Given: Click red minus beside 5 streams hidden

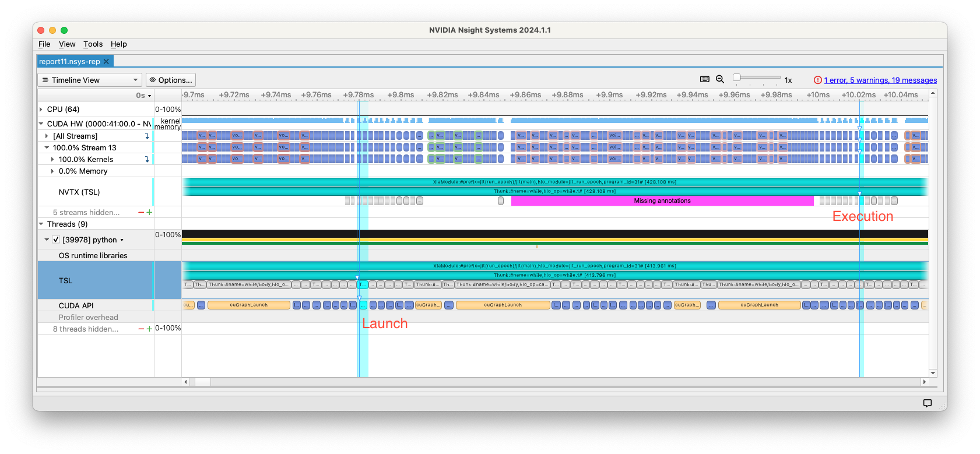Looking at the screenshot, I should (141, 213).
